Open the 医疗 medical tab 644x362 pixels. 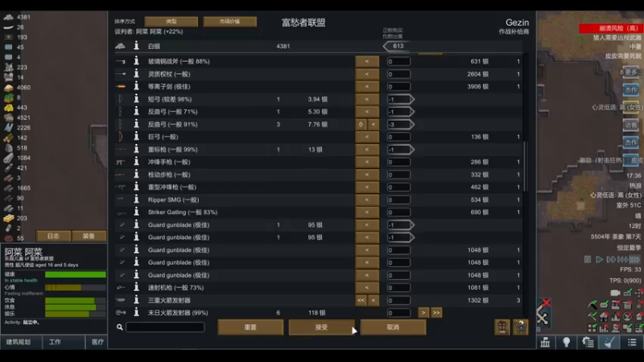click(x=97, y=342)
